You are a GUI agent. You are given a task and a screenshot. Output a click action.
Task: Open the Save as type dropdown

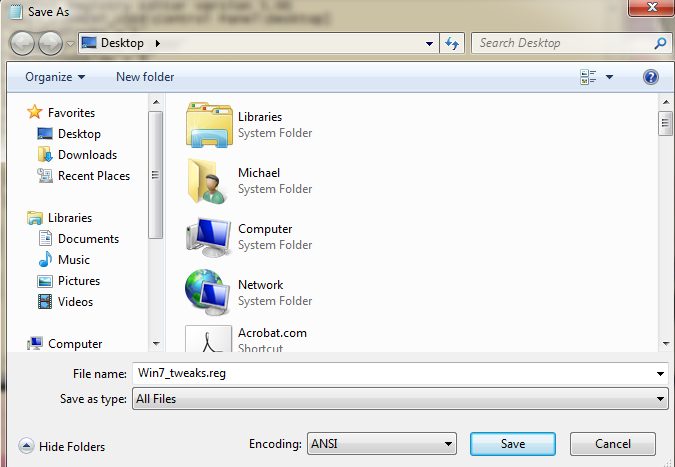[x=400, y=399]
